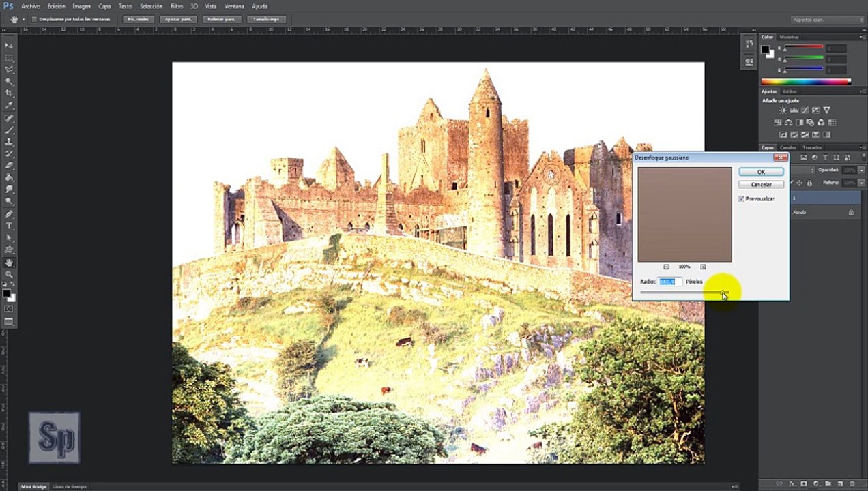868x491 pixels.
Task: Select the Smudge tool
Action: [x=10, y=190]
